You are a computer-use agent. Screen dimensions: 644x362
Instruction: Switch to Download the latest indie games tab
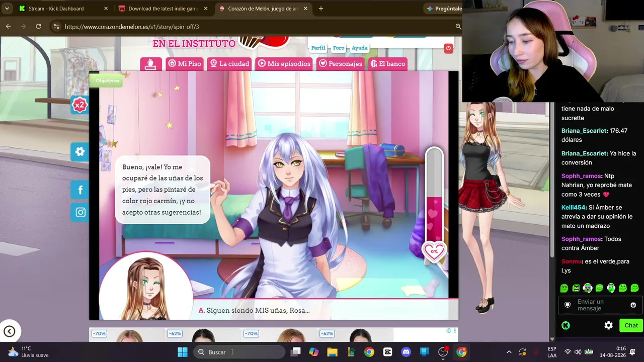pos(163,9)
